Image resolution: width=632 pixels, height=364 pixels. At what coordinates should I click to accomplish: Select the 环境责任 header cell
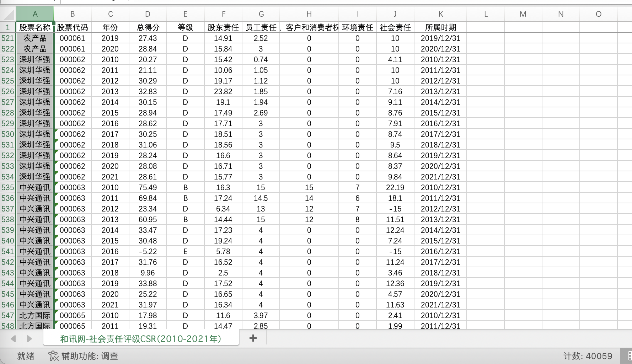[358, 27]
